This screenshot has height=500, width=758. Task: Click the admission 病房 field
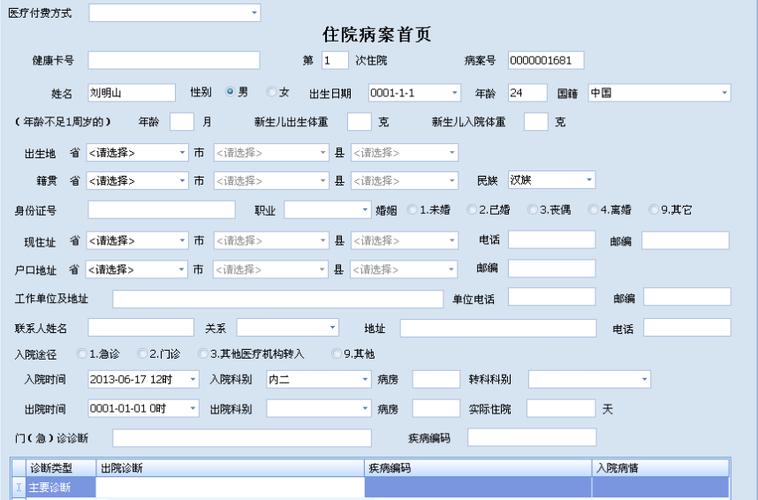tap(436, 380)
